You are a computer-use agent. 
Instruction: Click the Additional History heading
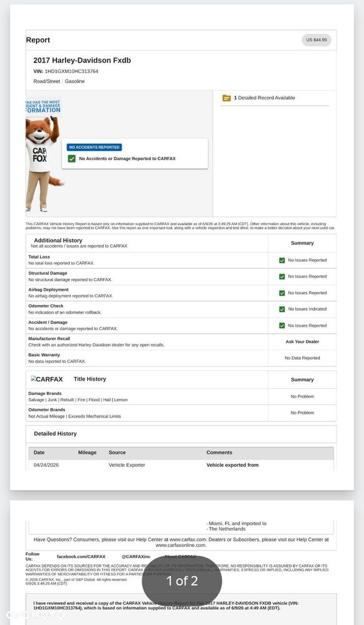coord(58,241)
